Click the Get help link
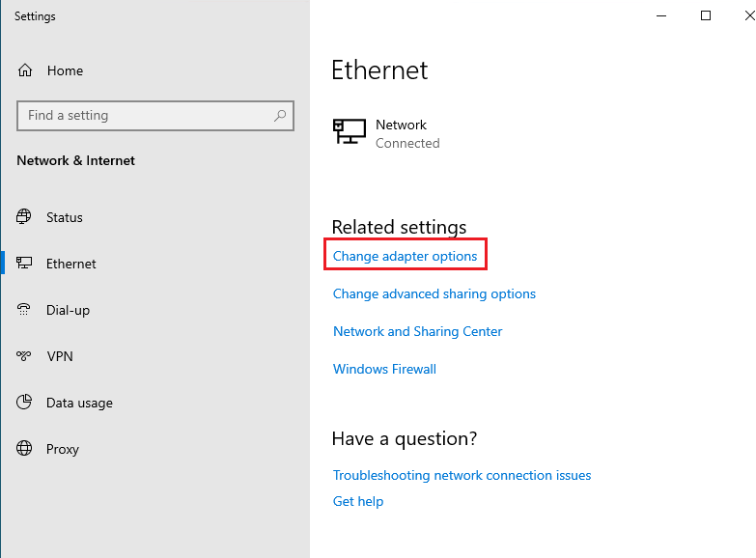756x558 pixels. tap(358, 501)
